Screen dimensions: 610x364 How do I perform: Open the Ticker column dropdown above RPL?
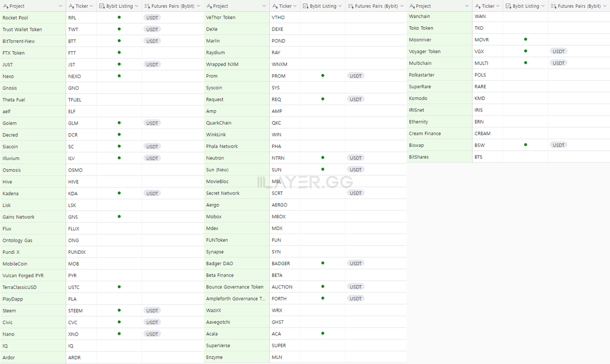(92, 6)
